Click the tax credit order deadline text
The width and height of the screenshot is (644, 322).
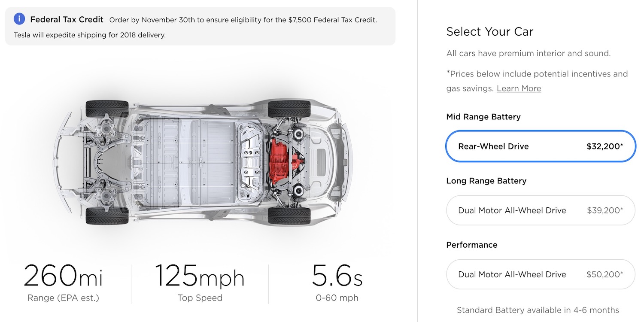tap(243, 20)
